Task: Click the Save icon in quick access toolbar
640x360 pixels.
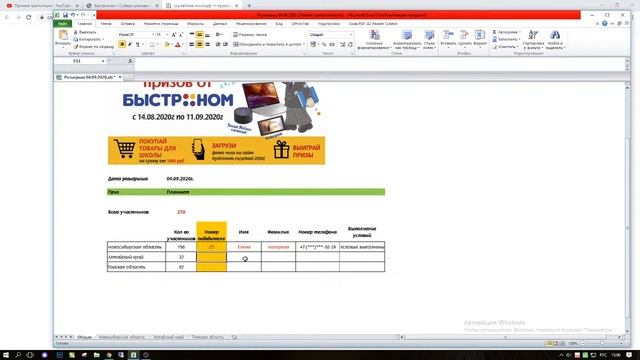Action: click(65, 15)
